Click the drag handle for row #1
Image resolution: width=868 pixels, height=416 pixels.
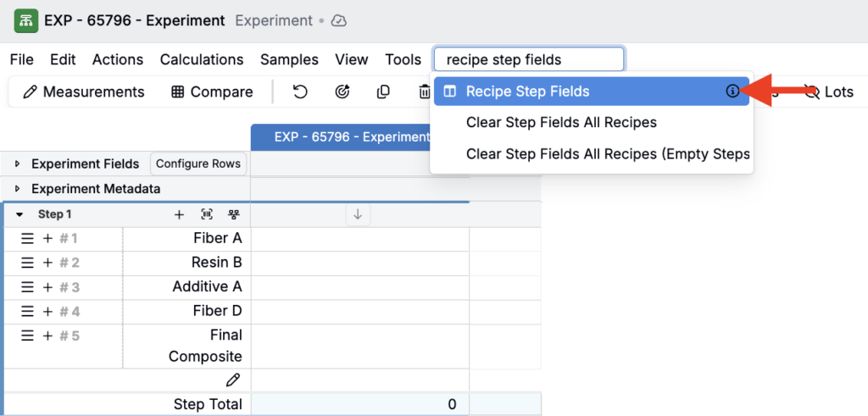pyautogui.click(x=28, y=239)
